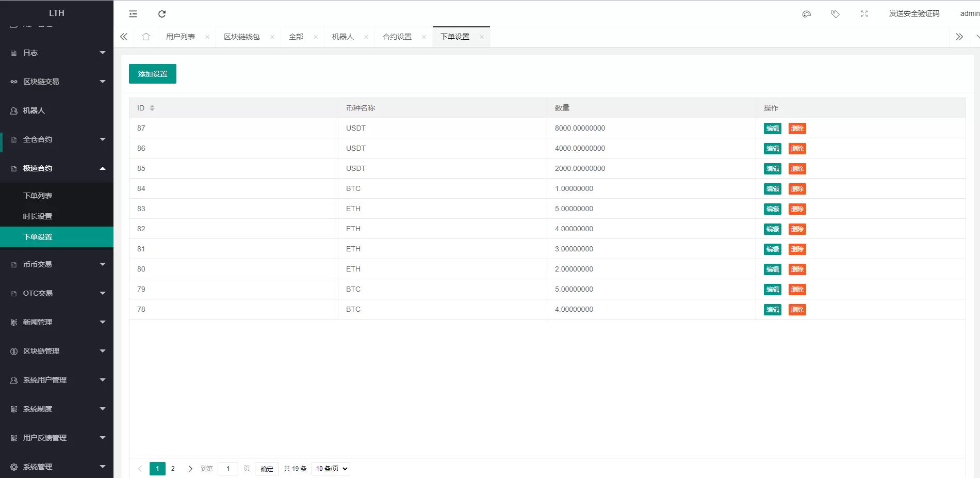
Task: Open the theme palette icon
Action: [x=807, y=14]
